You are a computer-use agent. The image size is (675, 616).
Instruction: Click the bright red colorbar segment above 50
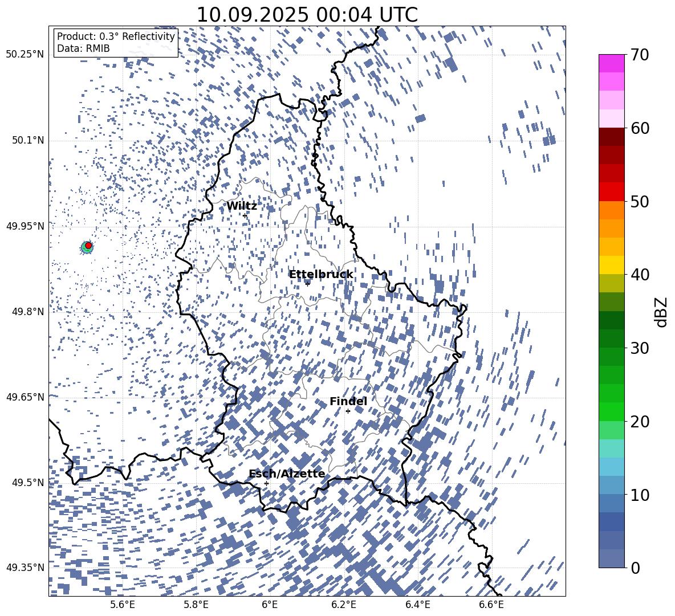click(612, 192)
